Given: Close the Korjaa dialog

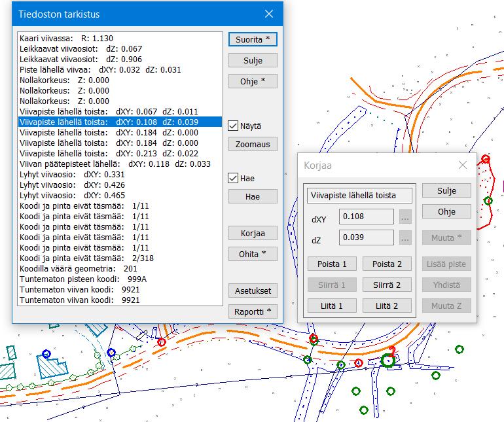Looking at the screenshot, I should click(x=463, y=165).
